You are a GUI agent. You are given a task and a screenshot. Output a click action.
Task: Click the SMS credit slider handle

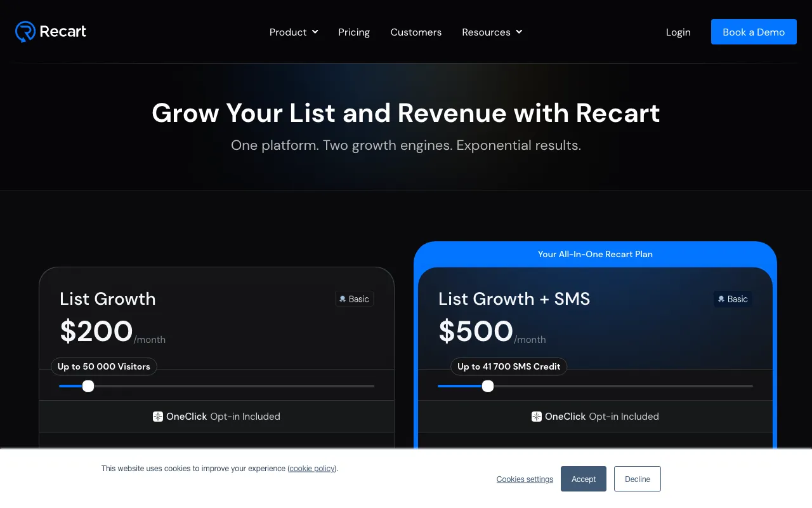(x=488, y=386)
